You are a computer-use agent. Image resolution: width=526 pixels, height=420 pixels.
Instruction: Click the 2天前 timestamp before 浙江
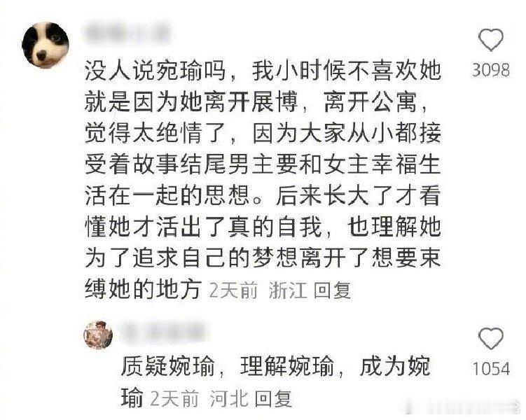tap(233, 290)
